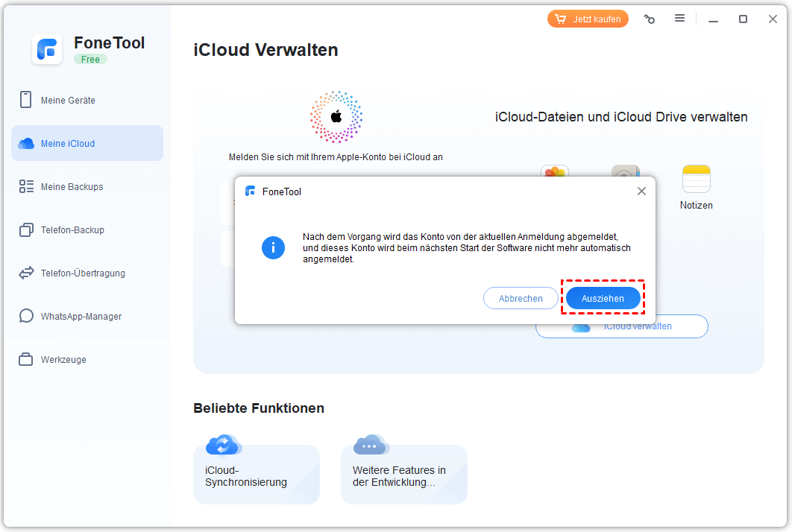Close the FoneTool dialog with the X
The image size is (792, 532).
pos(641,191)
